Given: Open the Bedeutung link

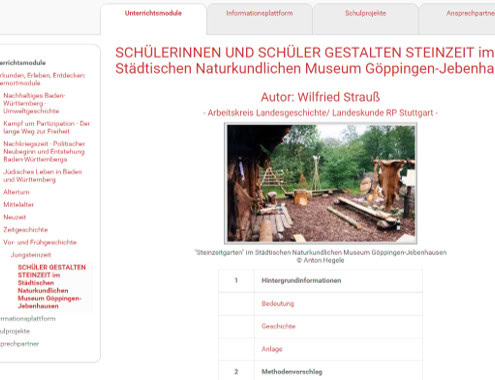Looking at the screenshot, I should [x=278, y=304].
